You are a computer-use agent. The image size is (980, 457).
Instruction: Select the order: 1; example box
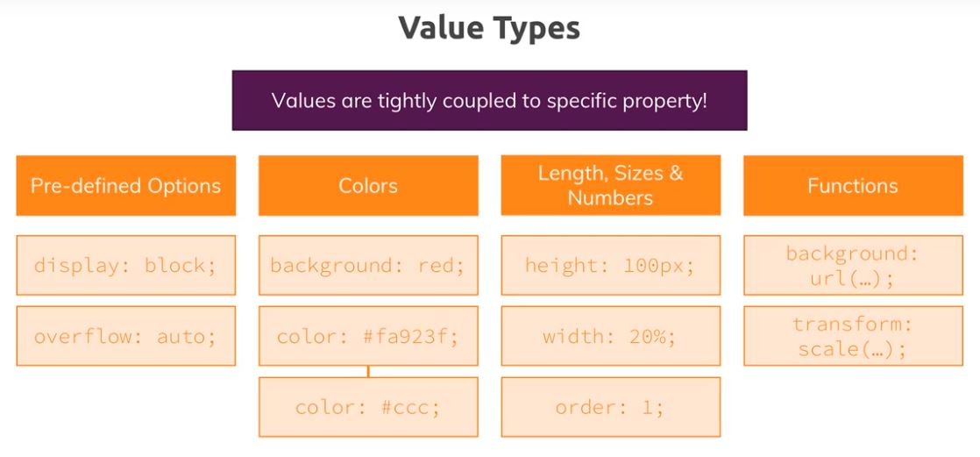point(611,407)
